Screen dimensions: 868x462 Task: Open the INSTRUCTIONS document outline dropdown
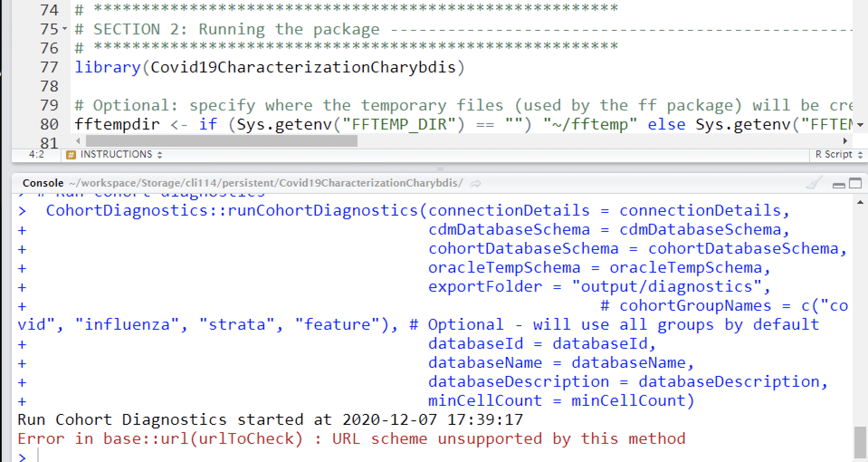(159, 154)
